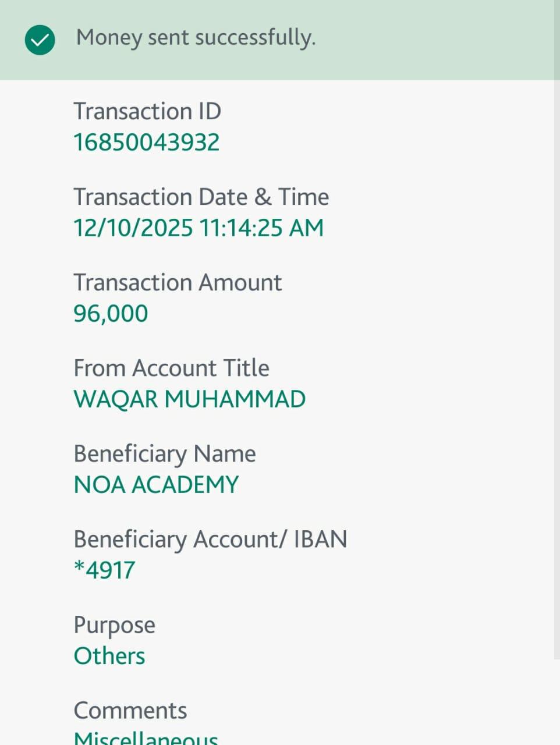This screenshot has height=745, width=560.
Task: Tap the 12/10/2025 11:14:25 AM timestamp
Action: [x=199, y=228]
